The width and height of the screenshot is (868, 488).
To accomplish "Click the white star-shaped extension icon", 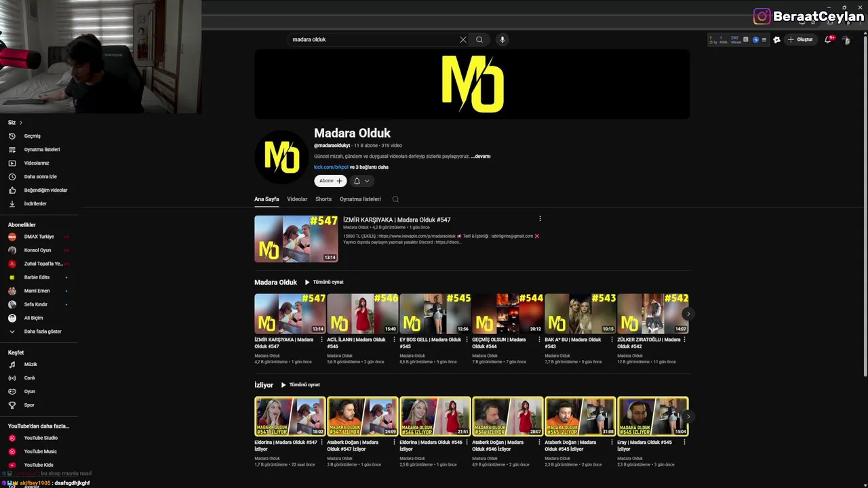I will (x=776, y=39).
